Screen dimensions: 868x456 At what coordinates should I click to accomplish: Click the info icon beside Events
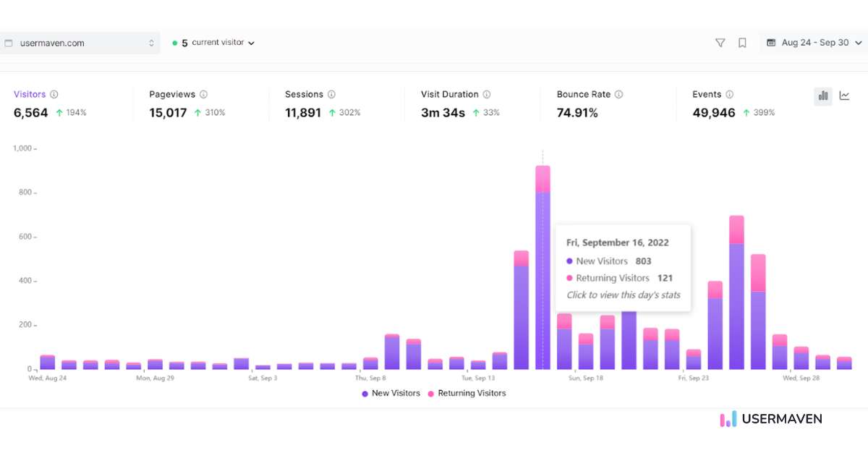(729, 95)
